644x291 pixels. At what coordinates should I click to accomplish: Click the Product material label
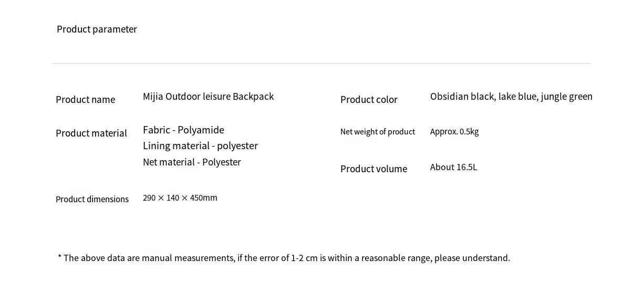click(91, 133)
